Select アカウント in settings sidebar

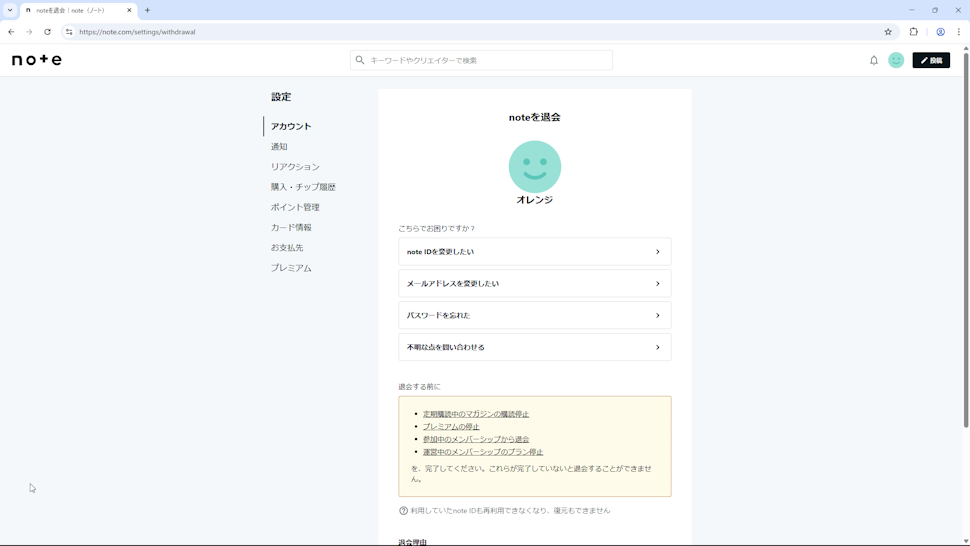291,126
